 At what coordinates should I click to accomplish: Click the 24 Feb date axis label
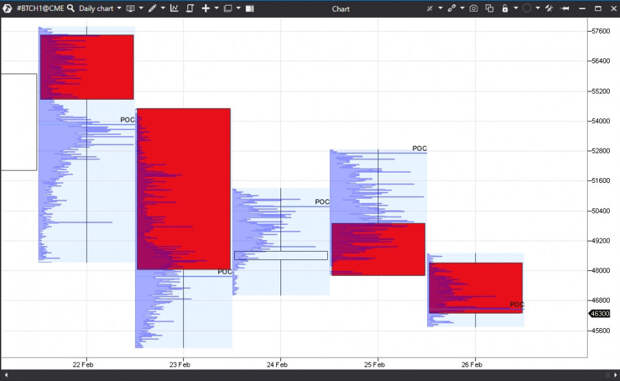coord(277,364)
